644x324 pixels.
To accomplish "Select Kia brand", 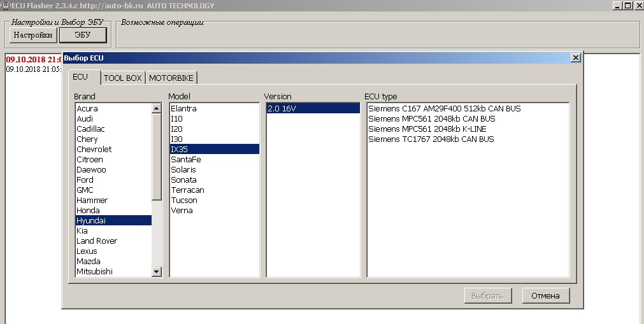I will pyautogui.click(x=114, y=231).
